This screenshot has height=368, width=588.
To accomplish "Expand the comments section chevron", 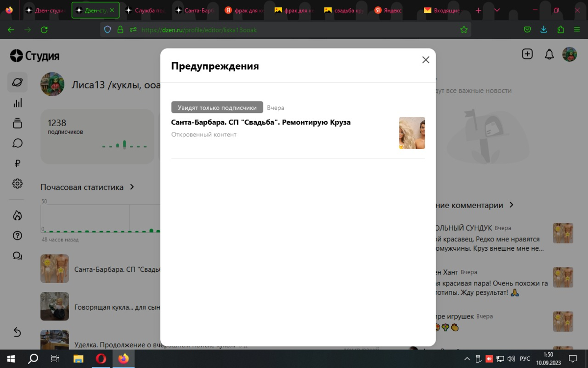I will click(x=511, y=205).
